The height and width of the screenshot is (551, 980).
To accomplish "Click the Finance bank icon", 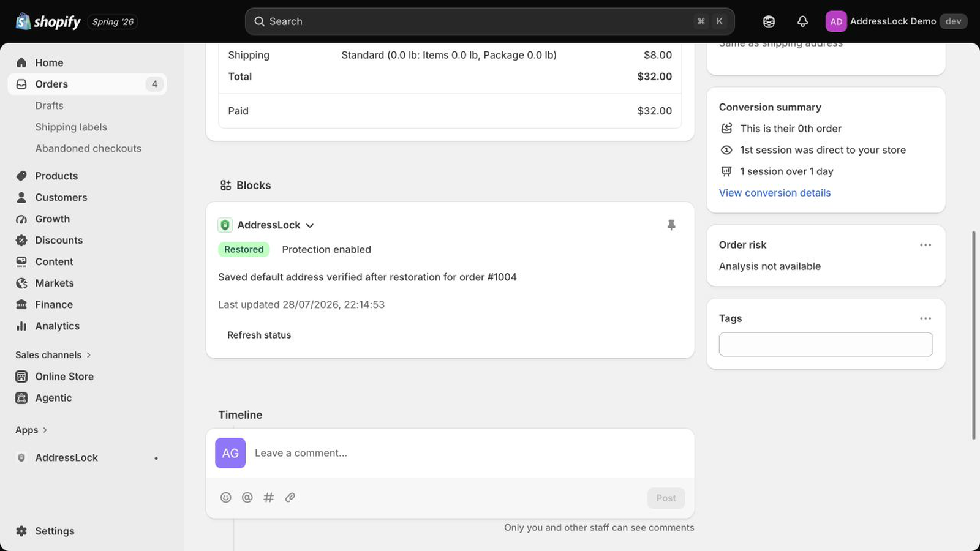I will [x=21, y=304].
